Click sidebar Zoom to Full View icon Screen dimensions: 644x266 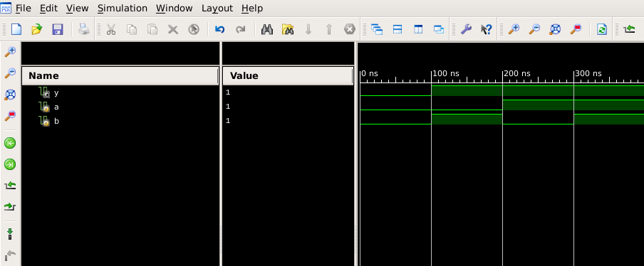[x=10, y=95]
